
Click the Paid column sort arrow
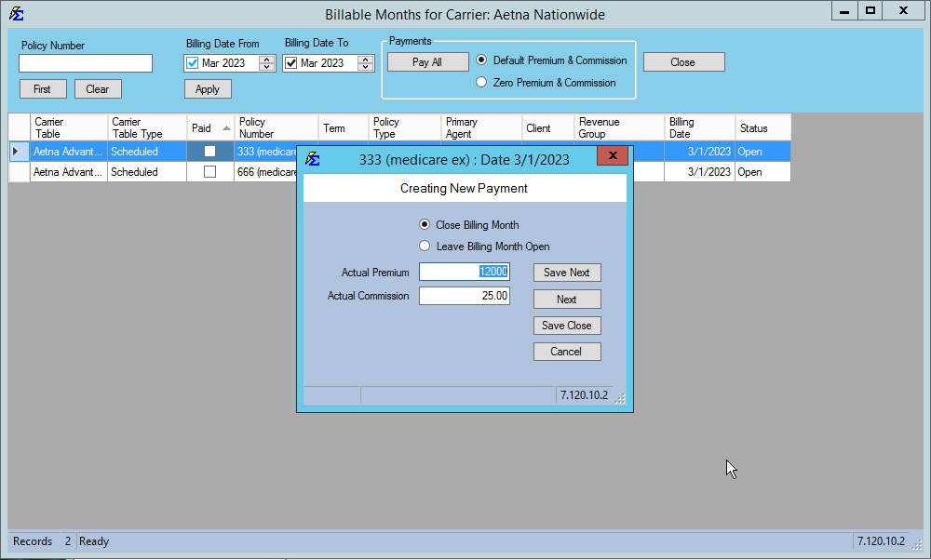(x=226, y=128)
